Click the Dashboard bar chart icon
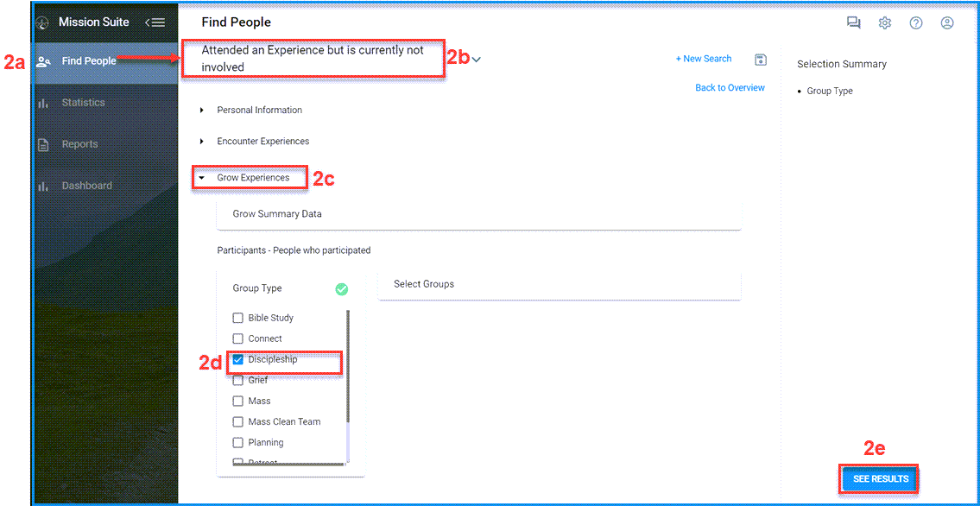This screenshot has height=506, width=980. click(x=43, y=187)
